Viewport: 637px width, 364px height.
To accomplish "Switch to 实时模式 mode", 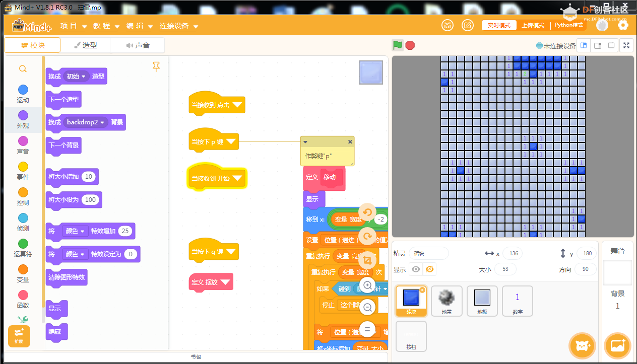I will 499,25.
